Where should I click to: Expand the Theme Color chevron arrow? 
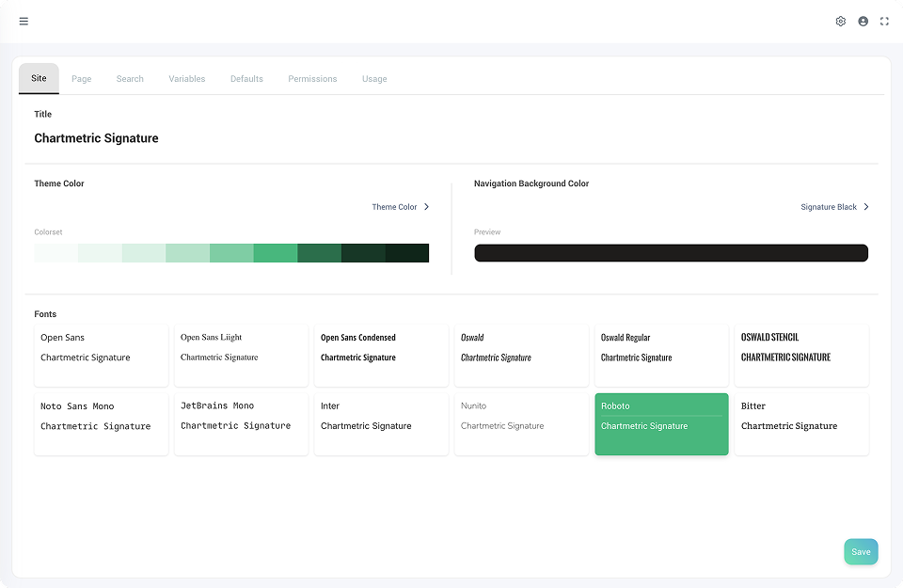(426, 207)
